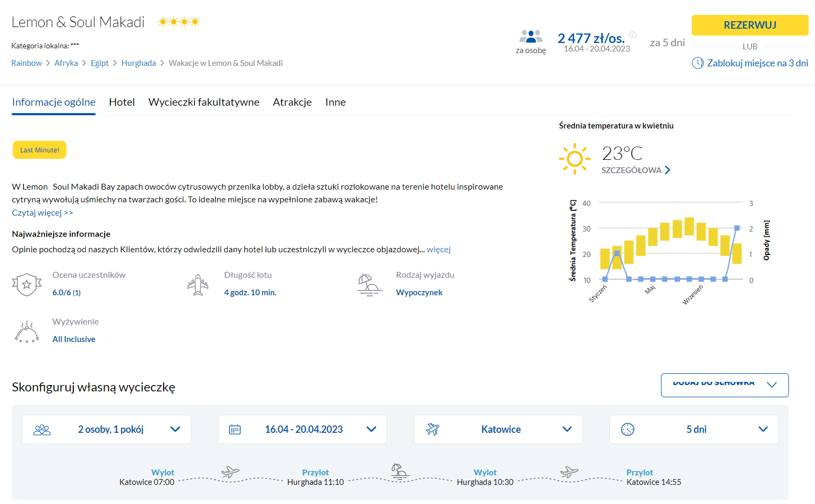Viewport: 815px width, 504px height.
Task: Click the info icon next to price
Action: click(633, 35)
